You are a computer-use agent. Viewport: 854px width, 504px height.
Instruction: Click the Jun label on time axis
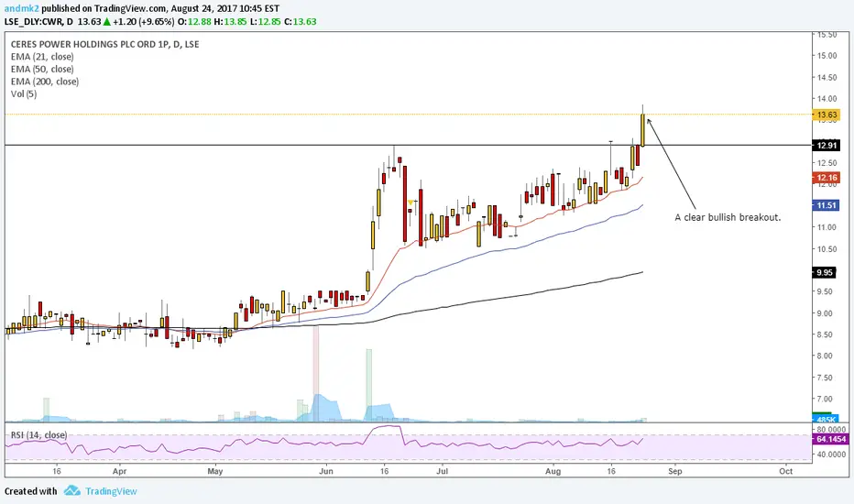tap(325, 471)
